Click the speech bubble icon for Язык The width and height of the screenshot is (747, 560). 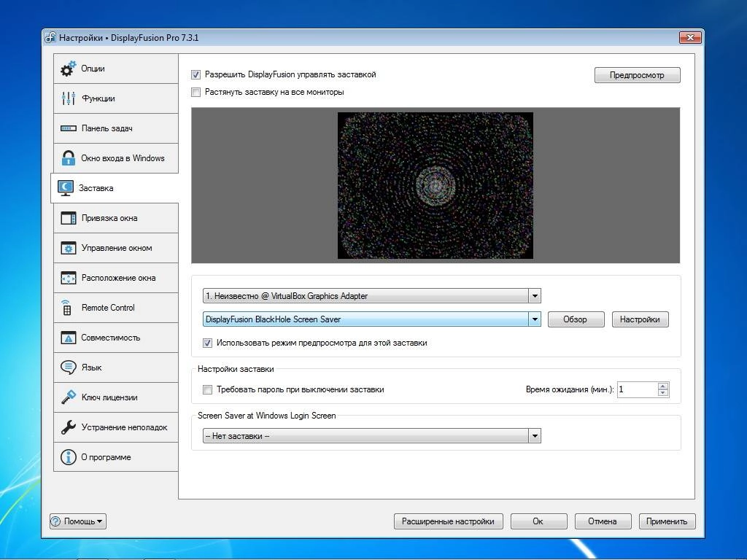point(68,367)
